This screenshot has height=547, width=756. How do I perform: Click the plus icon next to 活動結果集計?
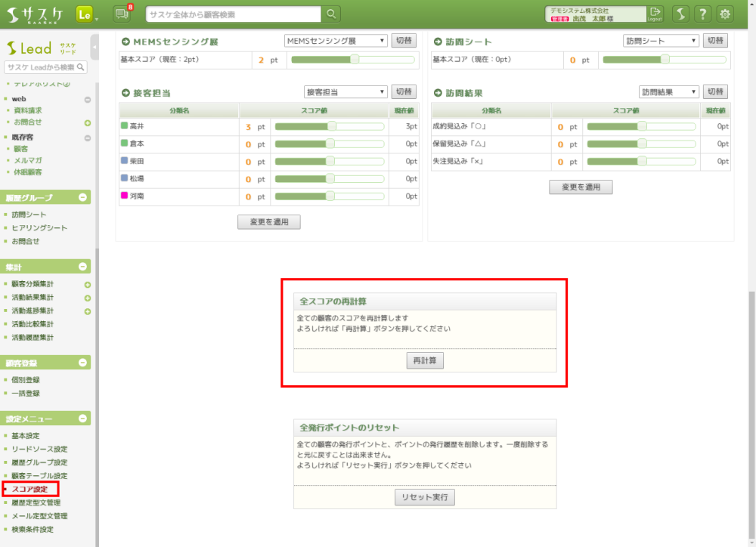click(88, 298)
